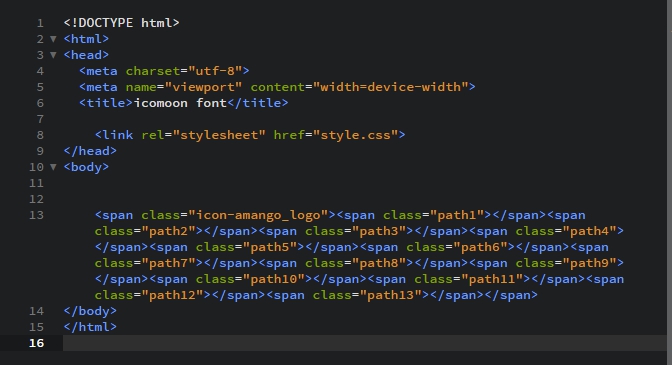Click the "icon-amango_logo" class value
Viewport: 672px width, 365px height.
click(x=258, y=215)
